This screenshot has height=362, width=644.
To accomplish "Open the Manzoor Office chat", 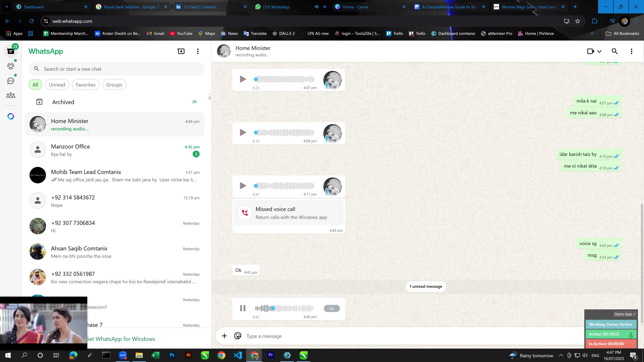I will click(115, 150).
